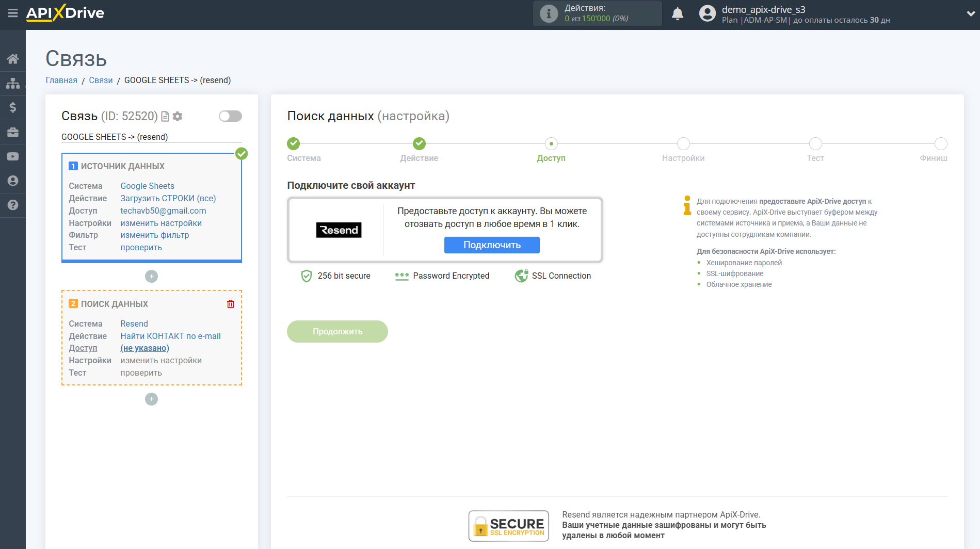Open the help question mark icon in the sidebar
Image resolution: width=980 pixels, height=549 pixels.
[12, 205]
